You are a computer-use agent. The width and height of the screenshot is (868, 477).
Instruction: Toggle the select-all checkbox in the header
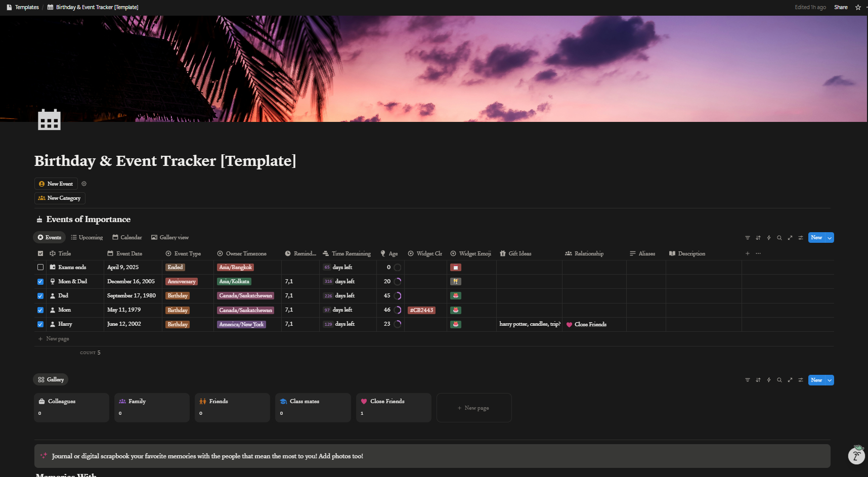pos(40,253)
